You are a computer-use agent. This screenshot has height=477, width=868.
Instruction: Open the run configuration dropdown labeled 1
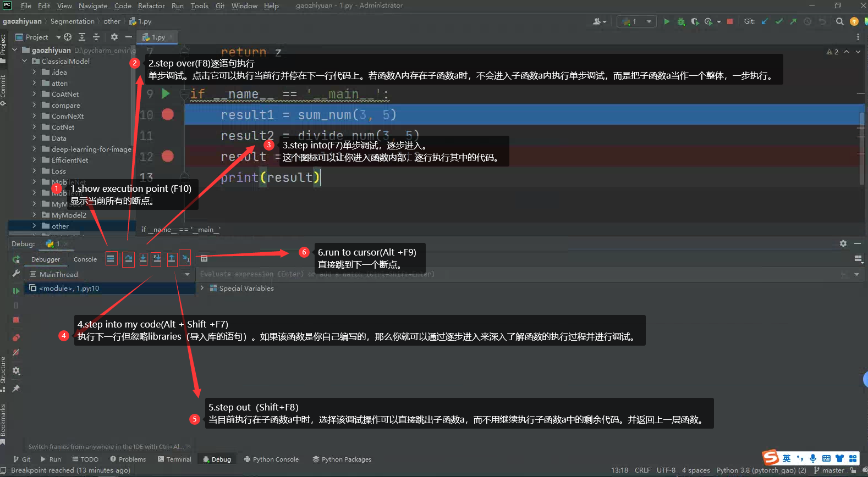click(x=637, y=21)
